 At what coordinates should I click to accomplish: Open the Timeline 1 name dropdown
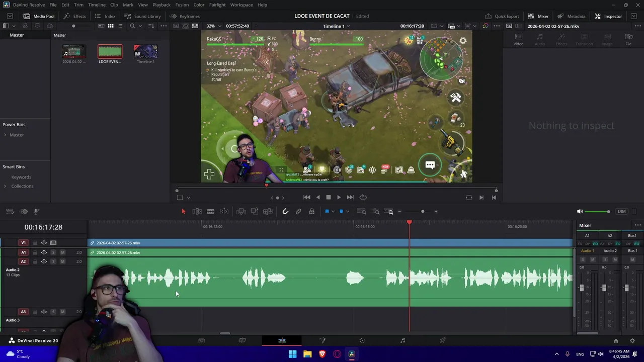[x=336, y=26]
